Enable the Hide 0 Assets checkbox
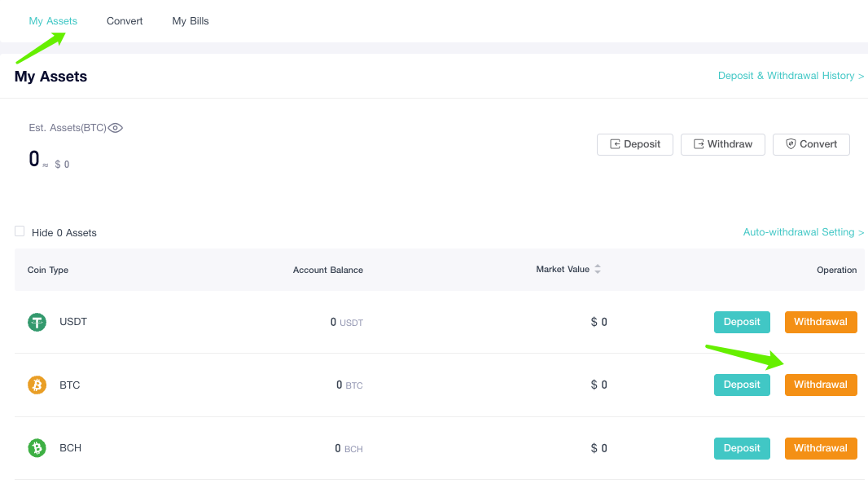The width and height of the screenshot is (868, 484). click(20, 231)
